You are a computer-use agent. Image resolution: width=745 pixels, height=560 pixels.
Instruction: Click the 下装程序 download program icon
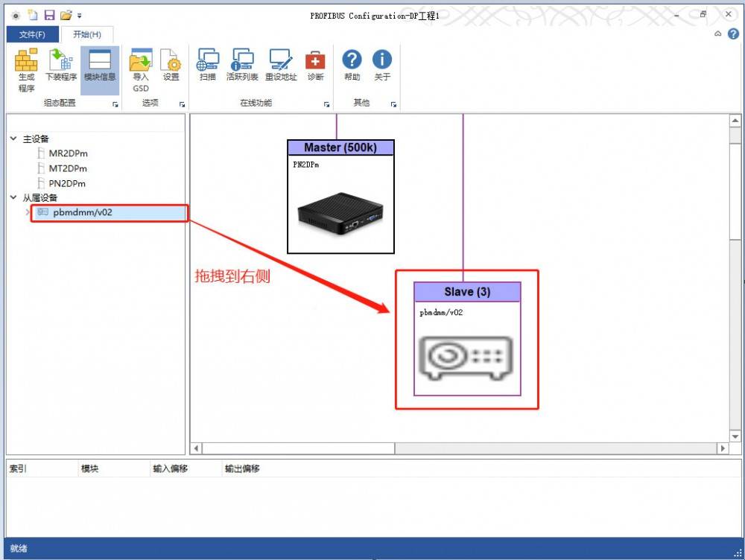click(61, 65)
